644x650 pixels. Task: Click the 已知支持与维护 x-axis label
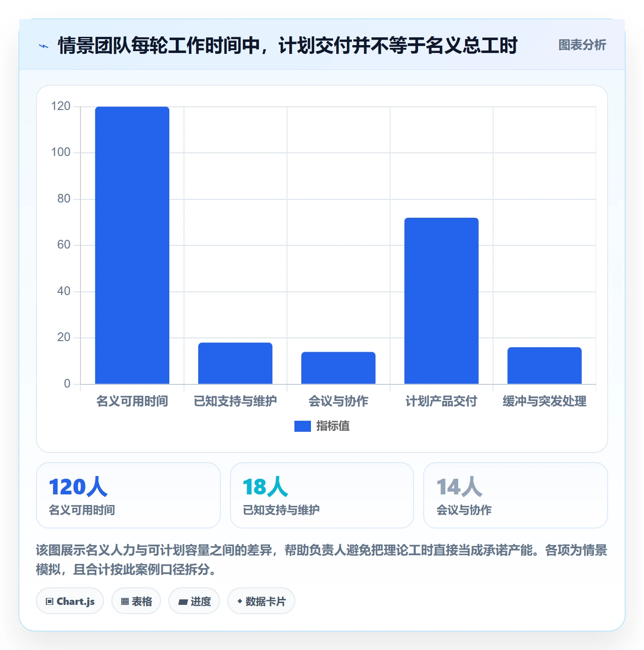235,401
